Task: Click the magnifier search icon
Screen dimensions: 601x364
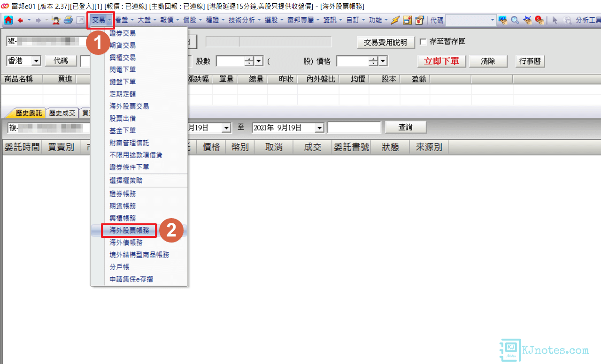Action: [515, 20]
